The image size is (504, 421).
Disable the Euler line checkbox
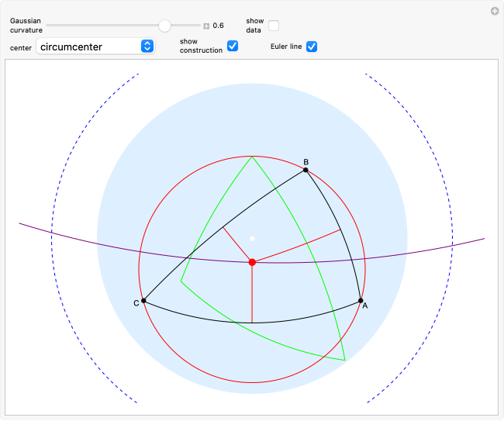[x=312, y=47]
